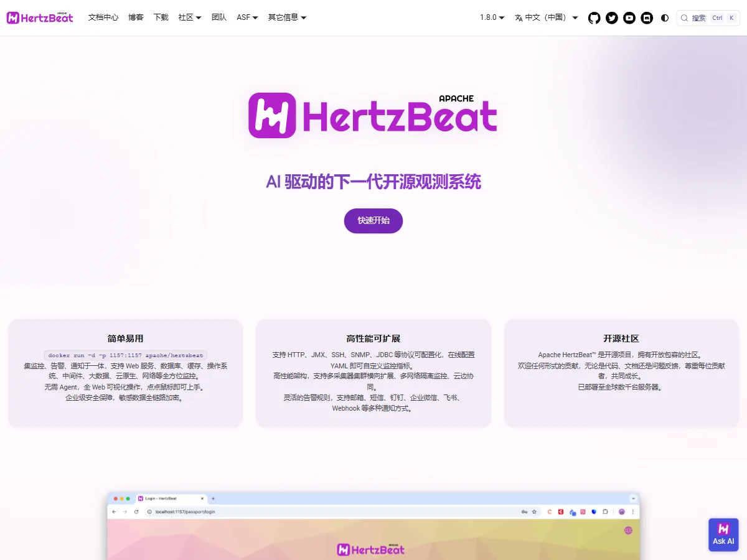
Task: Click the text 已部署至全球数千台服务器。
Action: pyautogui.click(x=621, y=387)
